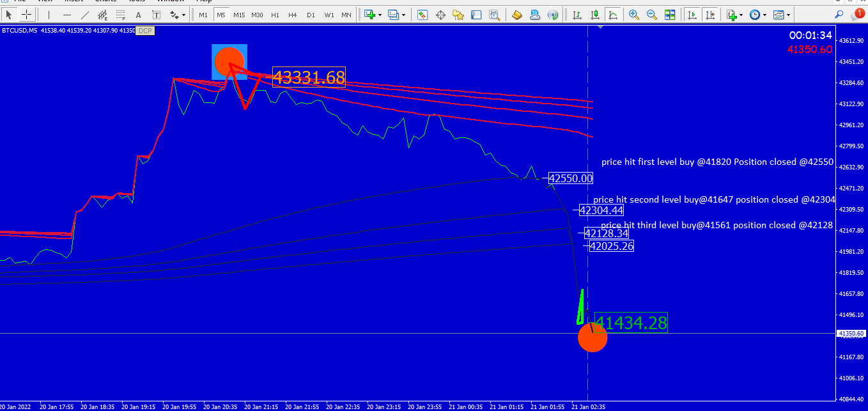
Task: Switch chart to W1 timeframe
Action: [x=329, y=14]
